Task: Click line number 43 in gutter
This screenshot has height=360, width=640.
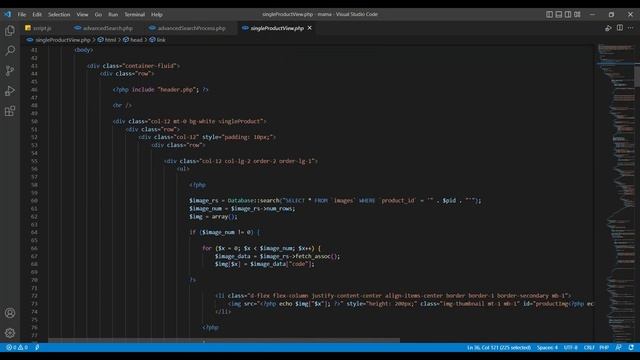Action: click(34, 66)
